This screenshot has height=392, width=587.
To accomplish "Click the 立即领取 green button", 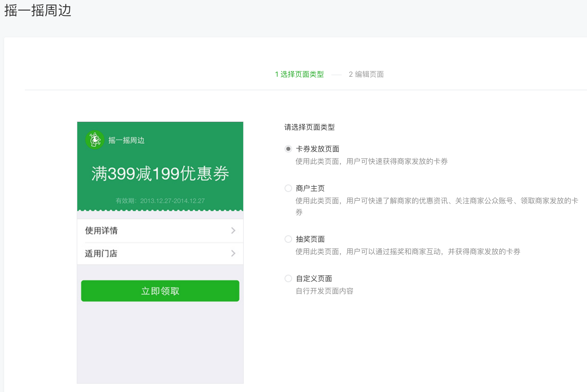I will click(160, 291).
